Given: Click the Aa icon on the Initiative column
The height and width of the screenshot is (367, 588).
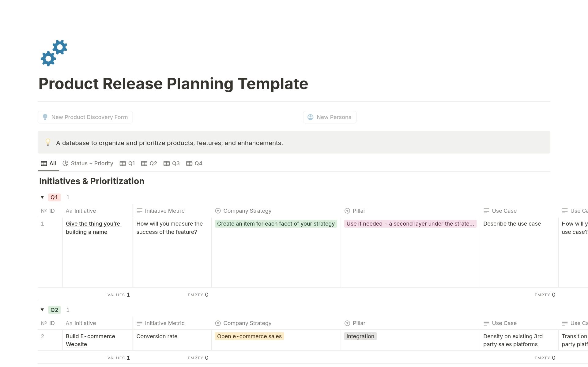Looking at the screenshot, I should [69, 211].
